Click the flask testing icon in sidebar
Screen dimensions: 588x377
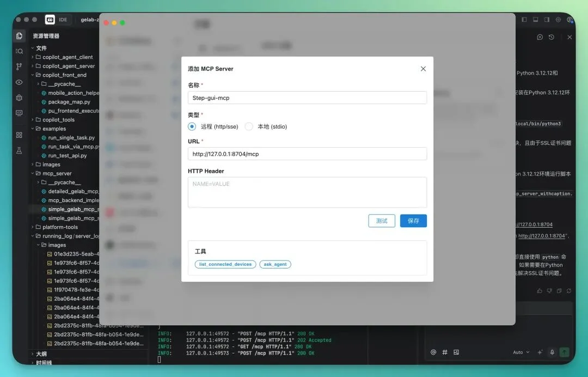click(20, 150)
